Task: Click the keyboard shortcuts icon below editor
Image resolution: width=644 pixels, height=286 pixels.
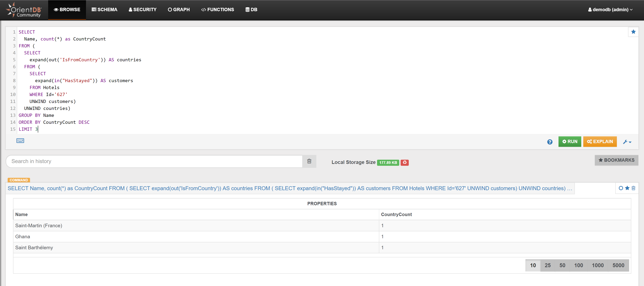Action: [x=20, y=141]
